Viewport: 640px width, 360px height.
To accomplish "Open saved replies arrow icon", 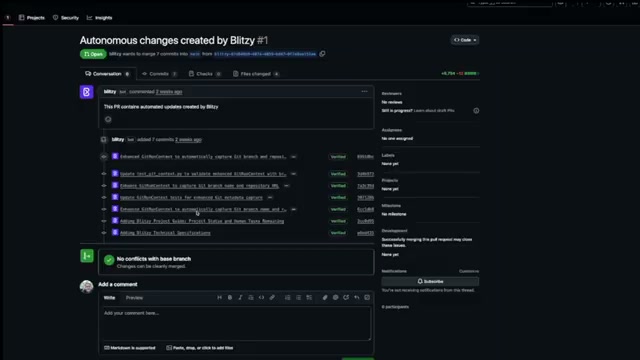I will (x=357, y=298).
